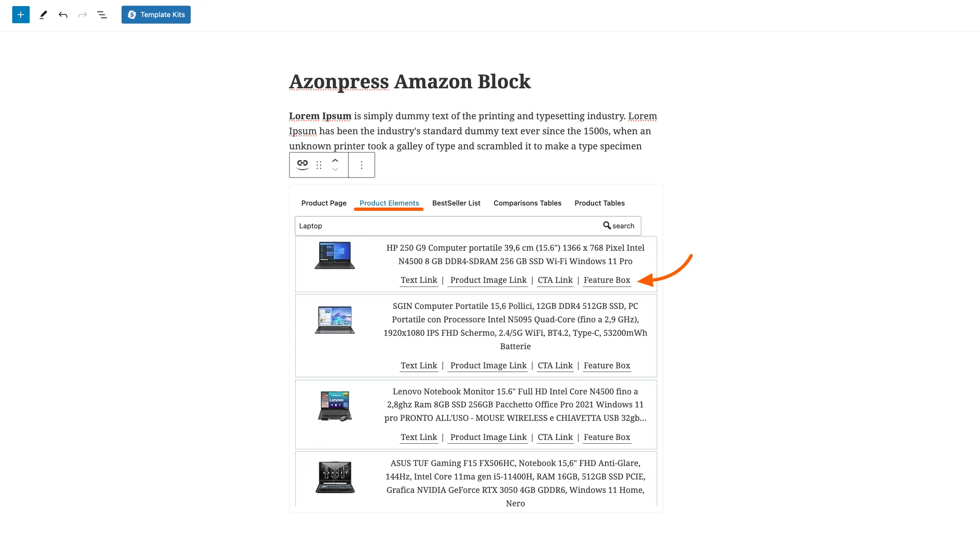Image resolution: width=980 pixels, height=534 pixels.
Task: Switch to the BestSeller List tab
Action: point(456,203)
